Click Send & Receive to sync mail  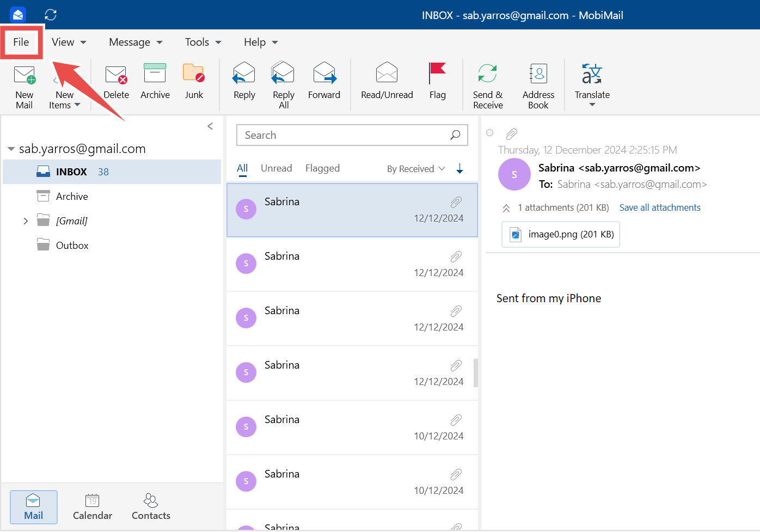(487, 86)
